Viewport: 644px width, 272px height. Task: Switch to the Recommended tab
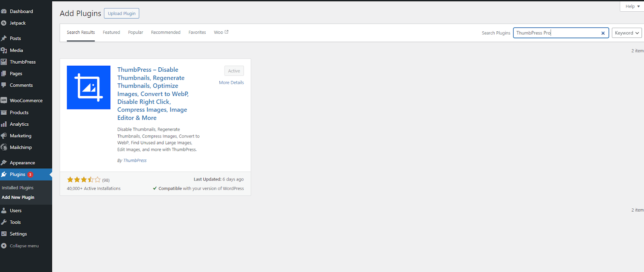[166, 33]
